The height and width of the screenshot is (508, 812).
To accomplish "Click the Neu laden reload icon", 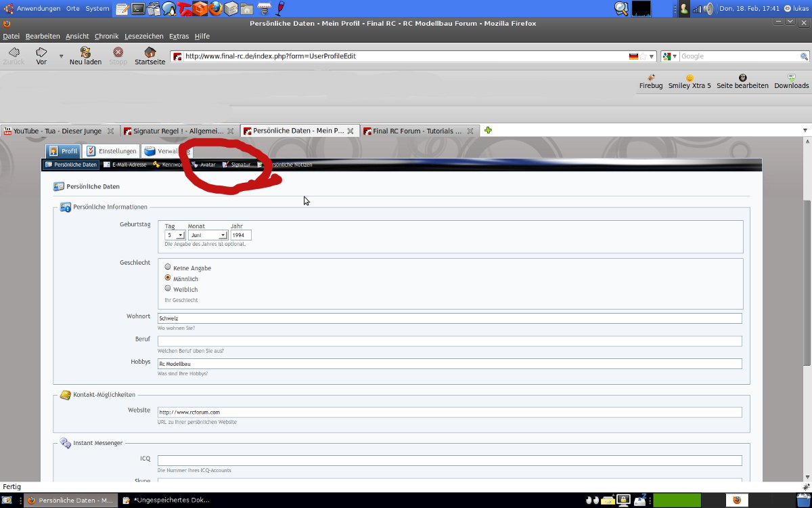I will coord(85,53).
